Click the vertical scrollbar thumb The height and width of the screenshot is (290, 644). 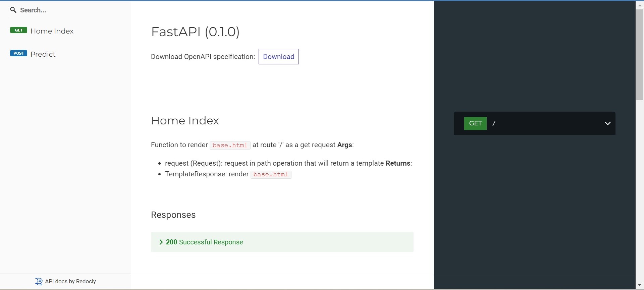pos(640,55)
